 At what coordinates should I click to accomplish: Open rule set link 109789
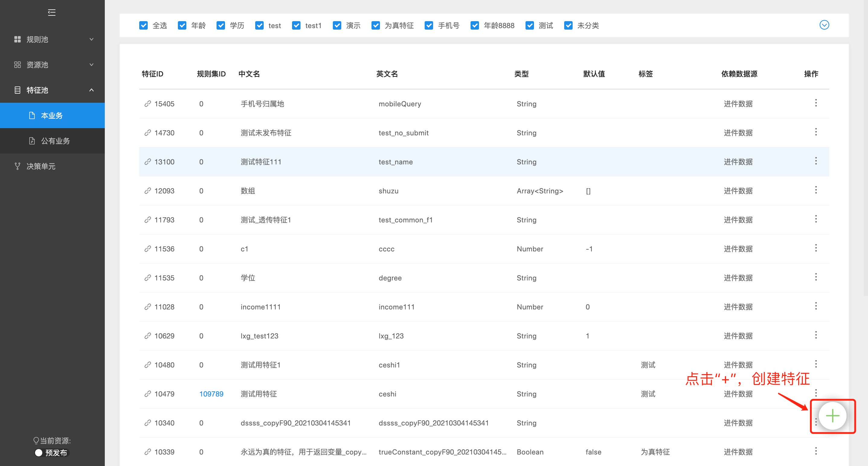pyautogui.click(x=211, y=394)
